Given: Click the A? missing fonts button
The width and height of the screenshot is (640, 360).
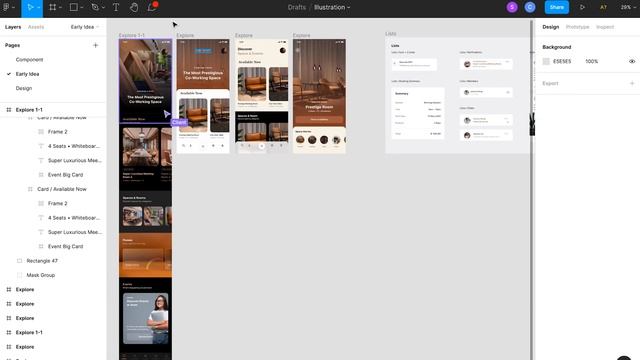Looking at the screenshot, I should 603,7.
